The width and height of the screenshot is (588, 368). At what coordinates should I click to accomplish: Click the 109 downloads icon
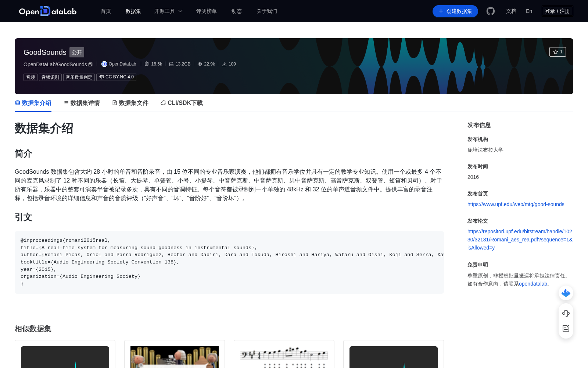224,64
